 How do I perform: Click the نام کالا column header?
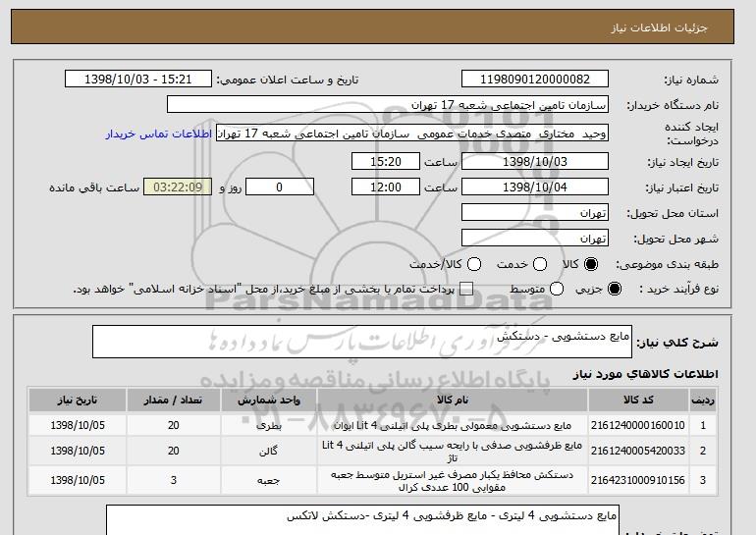(x=453, y=401)
